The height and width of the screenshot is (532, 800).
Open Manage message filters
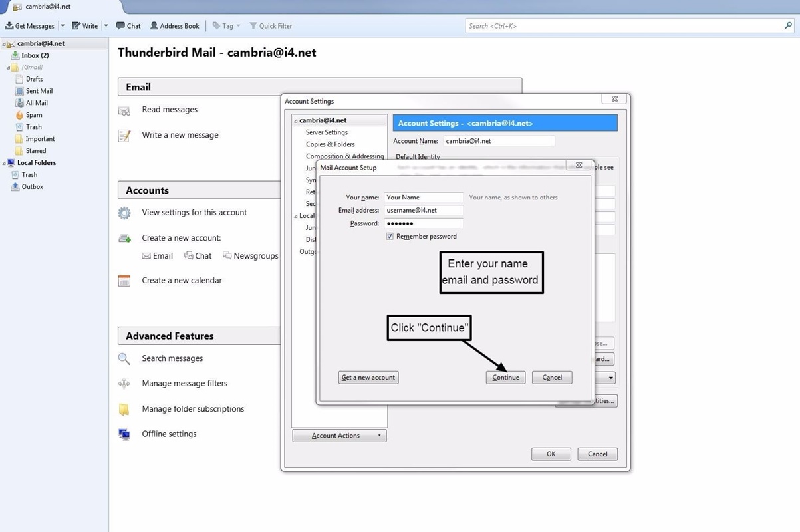pos(185,384)
